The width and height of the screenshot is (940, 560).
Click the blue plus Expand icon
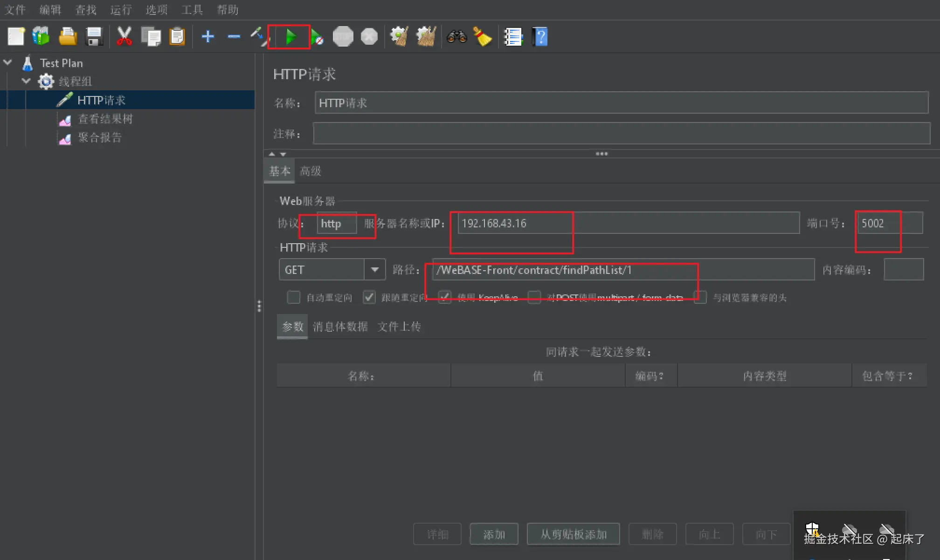point(208,36)
